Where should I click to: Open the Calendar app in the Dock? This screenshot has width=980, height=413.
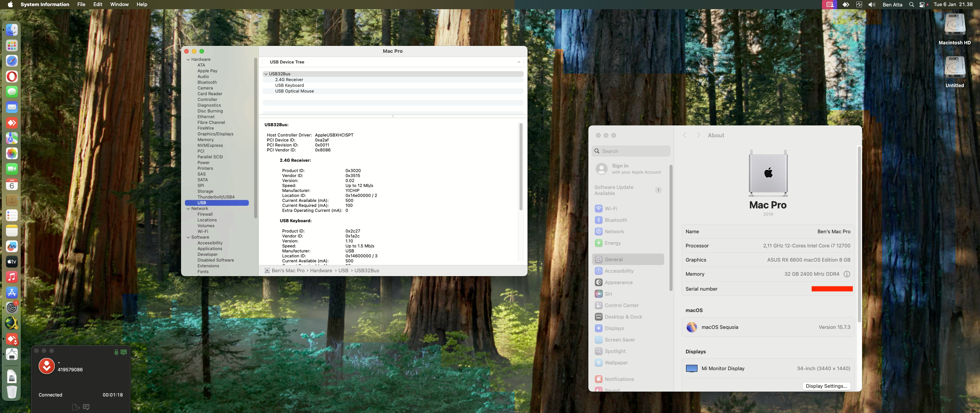12,185
